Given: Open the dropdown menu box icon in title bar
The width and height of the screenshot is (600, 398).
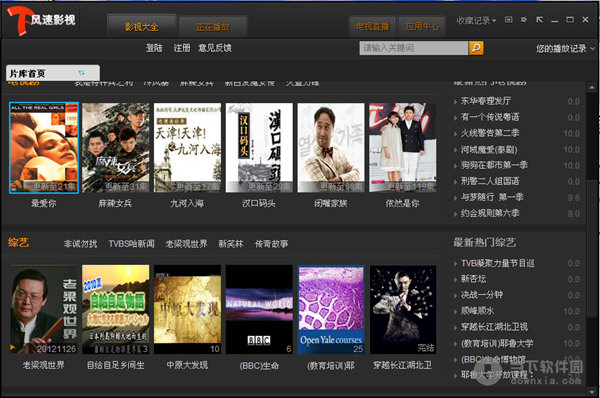Looking at the screenshot, I should (x=509, y=20).
